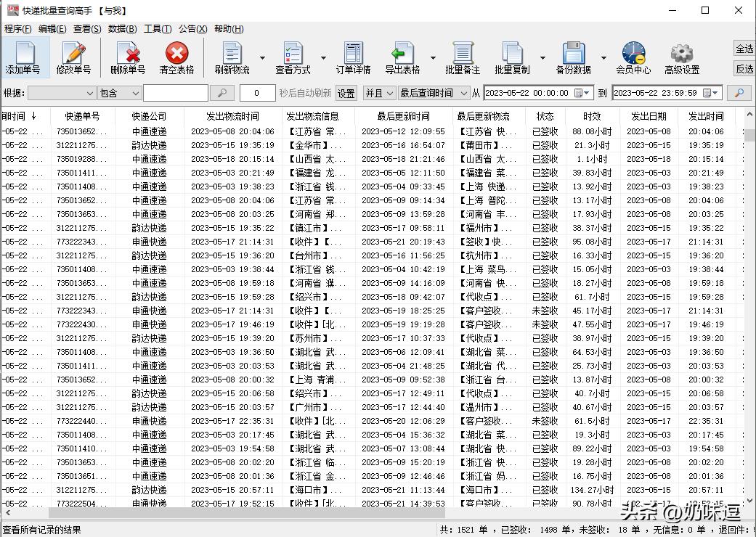Open the 最后查询时间 dropdown

pyautogui.click(x=463, y=93)
